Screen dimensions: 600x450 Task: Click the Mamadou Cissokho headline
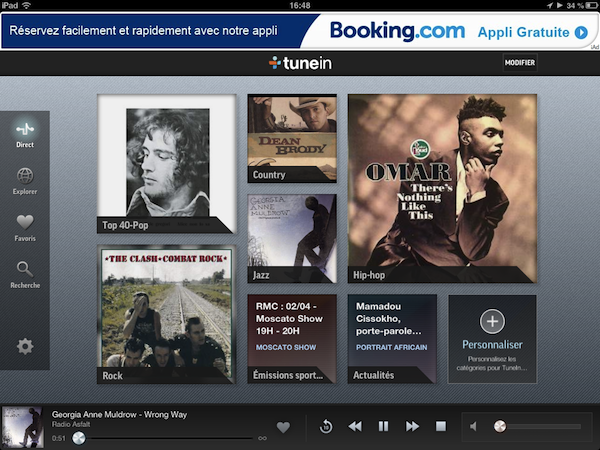pyautogui.click(x=388, y=318)
